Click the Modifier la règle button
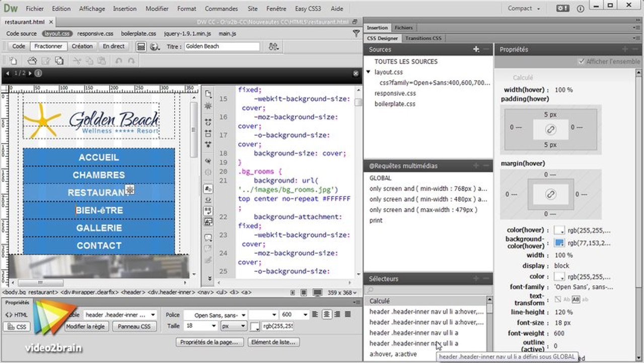 click(x=87, y=326)
